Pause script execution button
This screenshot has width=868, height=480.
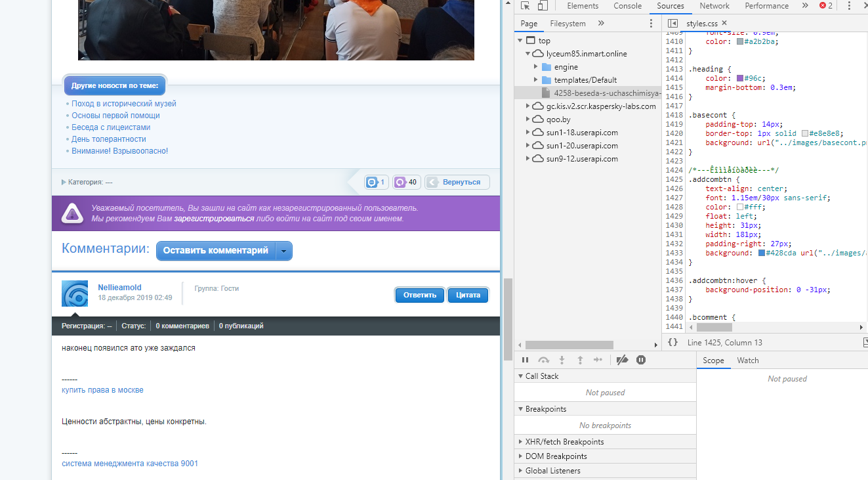tap(525, 360)
